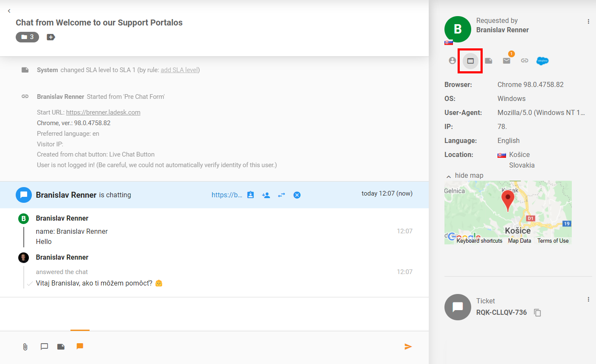Open the requester three-dot options menu

click(x=588, y=22)
